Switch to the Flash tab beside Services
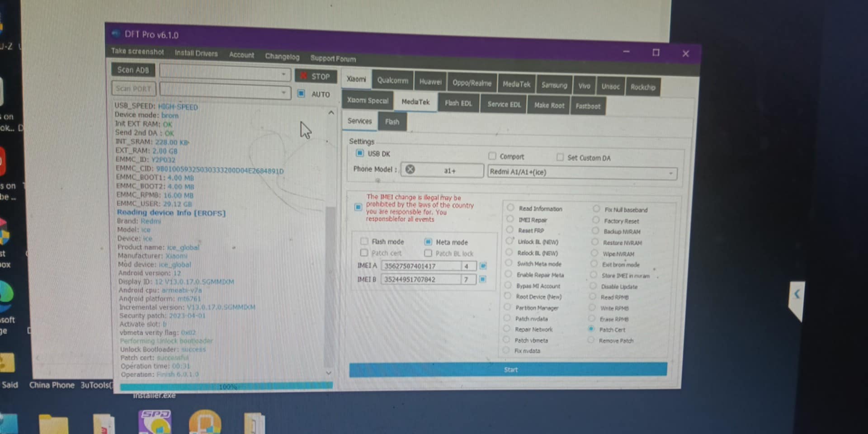The height and width of the screenshot is (434, 868). 392,122
